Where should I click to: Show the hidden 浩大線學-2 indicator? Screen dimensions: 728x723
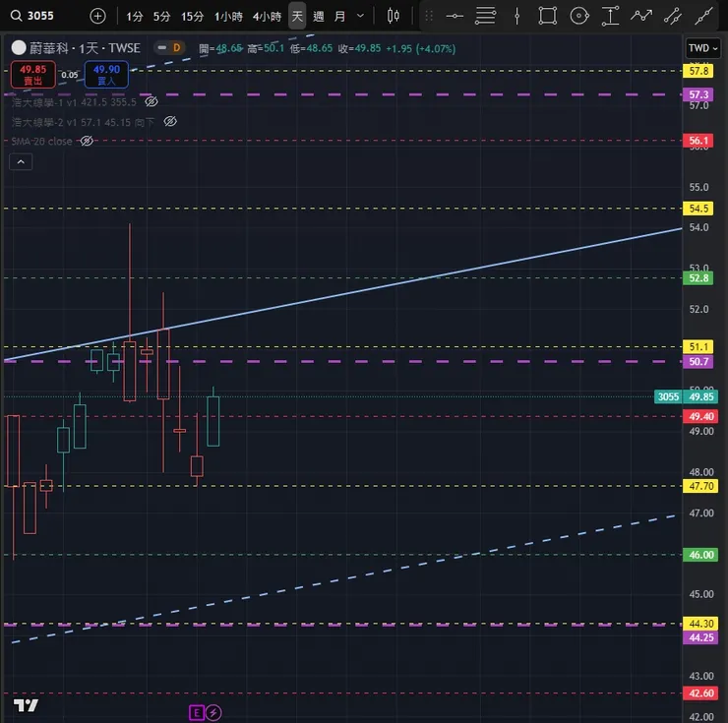(x=170, y=122)
